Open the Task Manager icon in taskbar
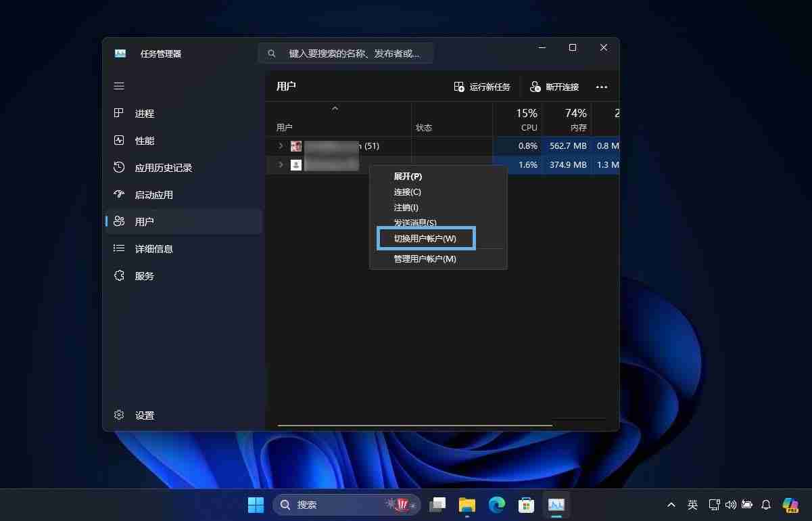The image size is (812, 521). pos(556,504)
